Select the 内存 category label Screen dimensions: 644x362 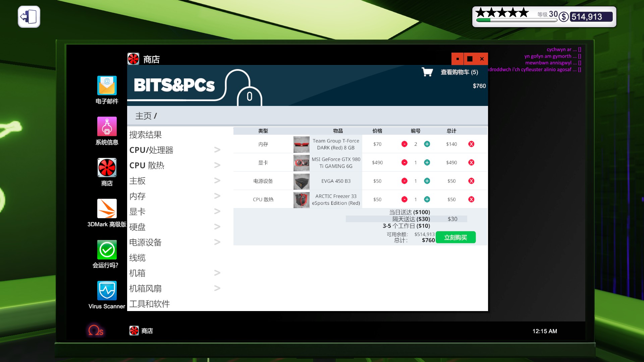(138, 196)
